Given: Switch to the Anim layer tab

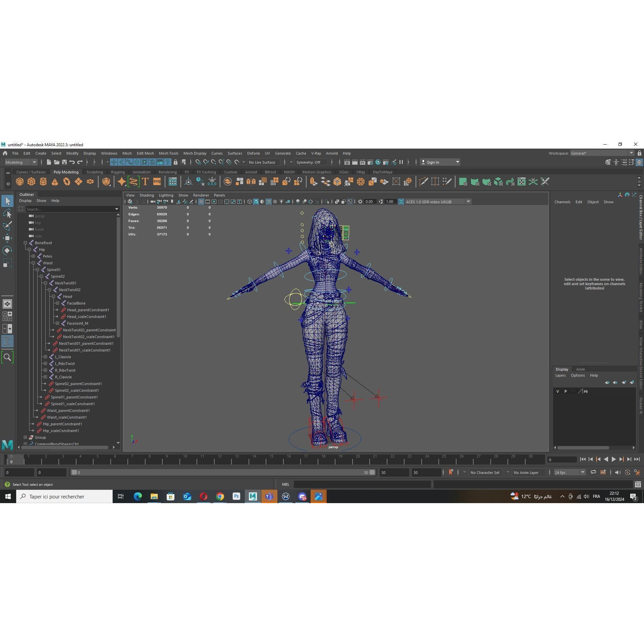Looking at the screenshot, I should click(x=580, y=369).
